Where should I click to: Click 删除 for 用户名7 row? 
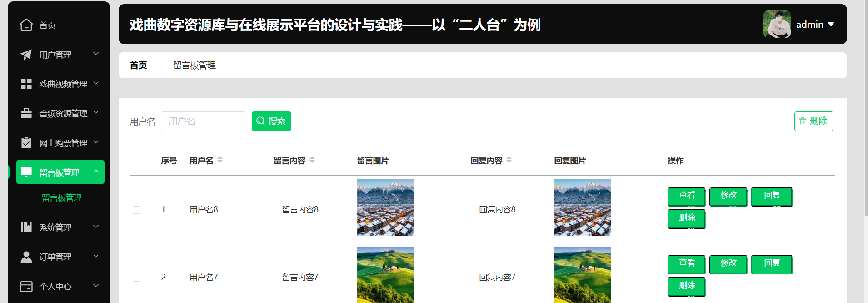pyautogui.click(x=687, y=286)
